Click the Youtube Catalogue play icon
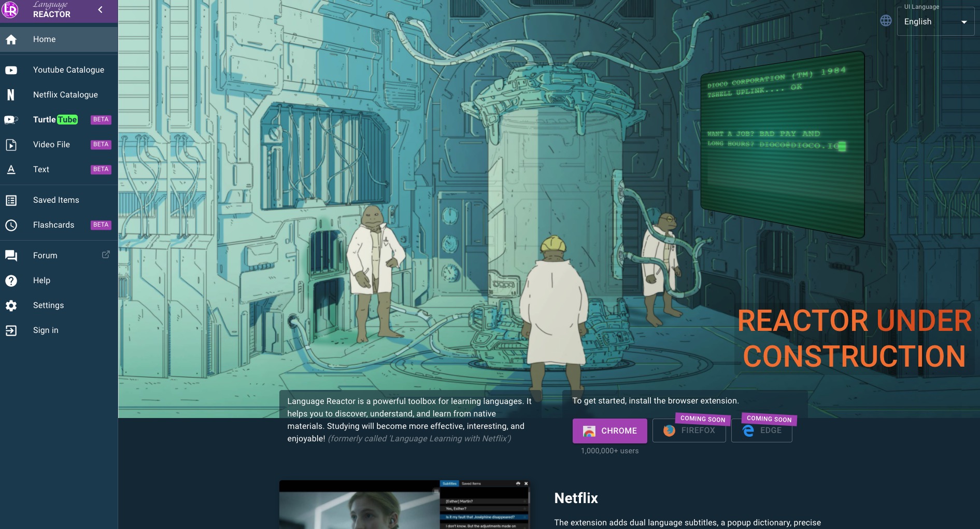The image size is (980, 529). click(x=11, y=70)
